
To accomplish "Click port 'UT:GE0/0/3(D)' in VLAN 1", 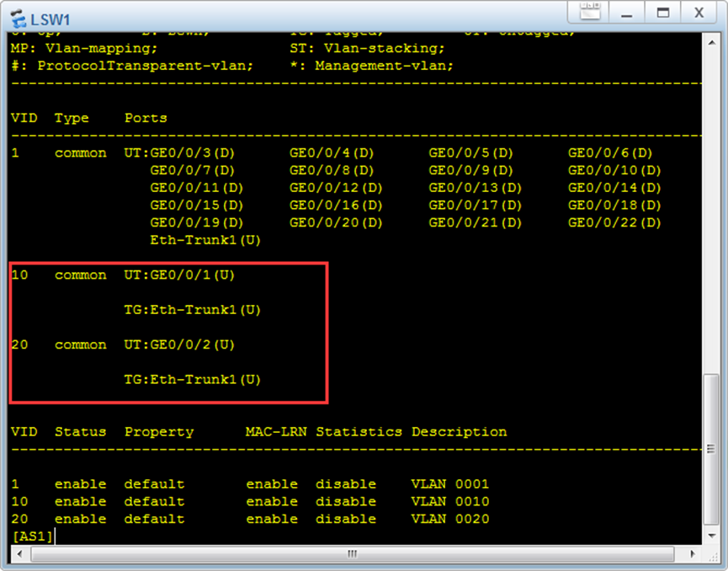I will 179,152.
